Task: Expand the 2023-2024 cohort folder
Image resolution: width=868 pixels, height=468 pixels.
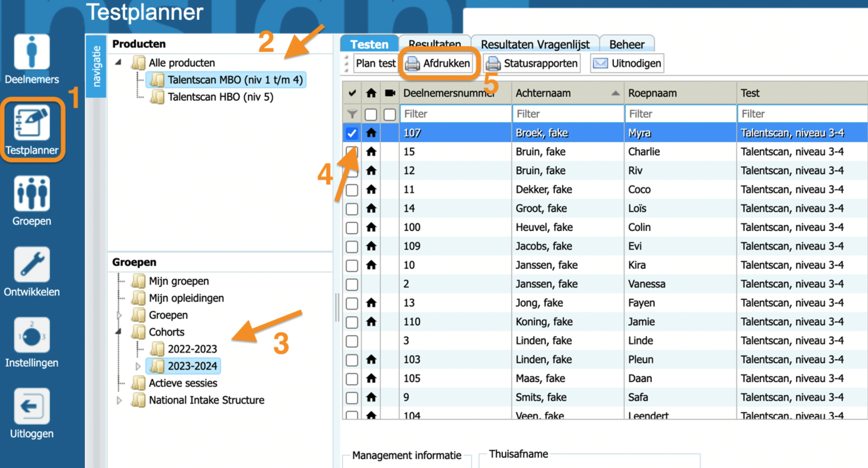Action: [138, 366]
